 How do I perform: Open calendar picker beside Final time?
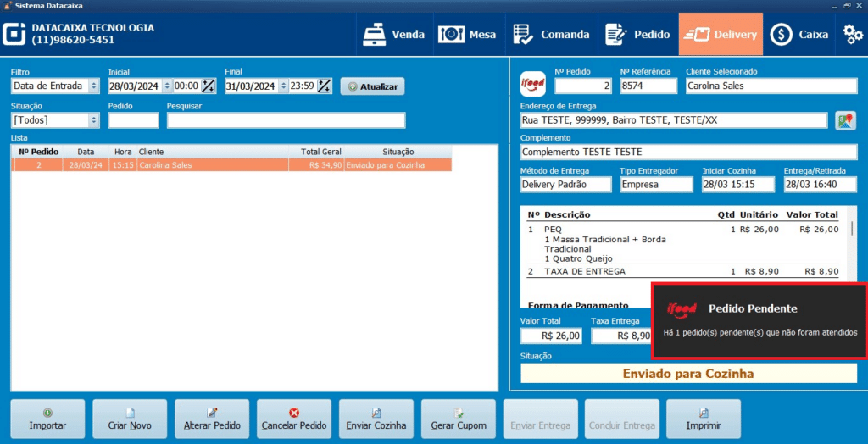pyautogui.click(x=325, y=86)
